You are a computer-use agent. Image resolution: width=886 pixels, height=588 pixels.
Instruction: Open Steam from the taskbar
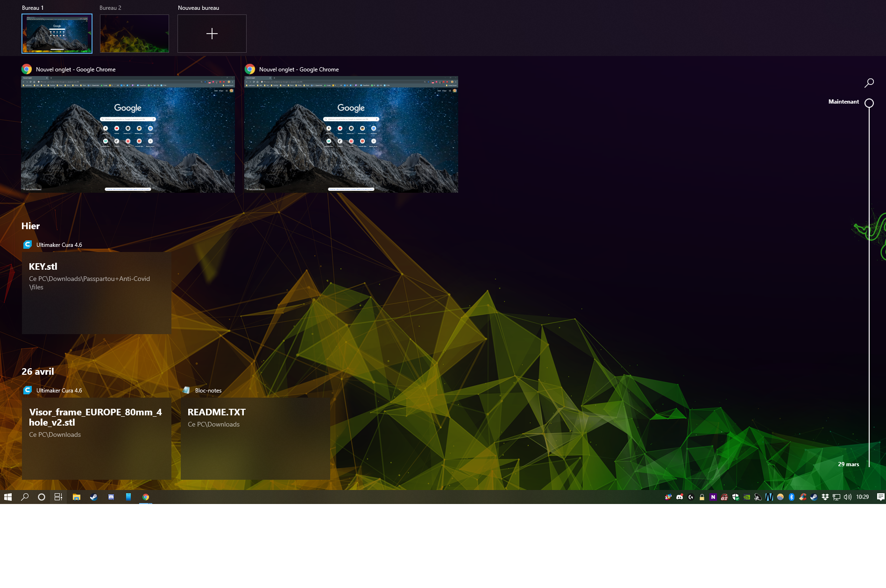pos(94,497)
